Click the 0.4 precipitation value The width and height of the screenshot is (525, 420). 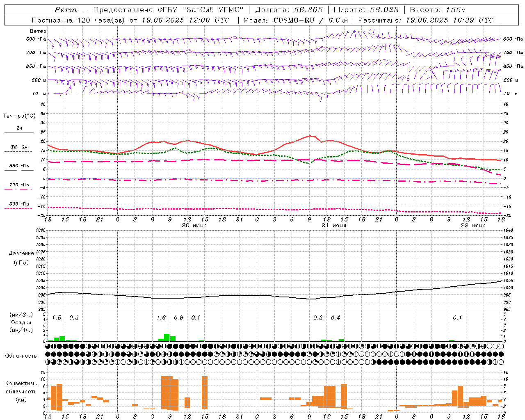pyautogui.click(x=336, y=318)
